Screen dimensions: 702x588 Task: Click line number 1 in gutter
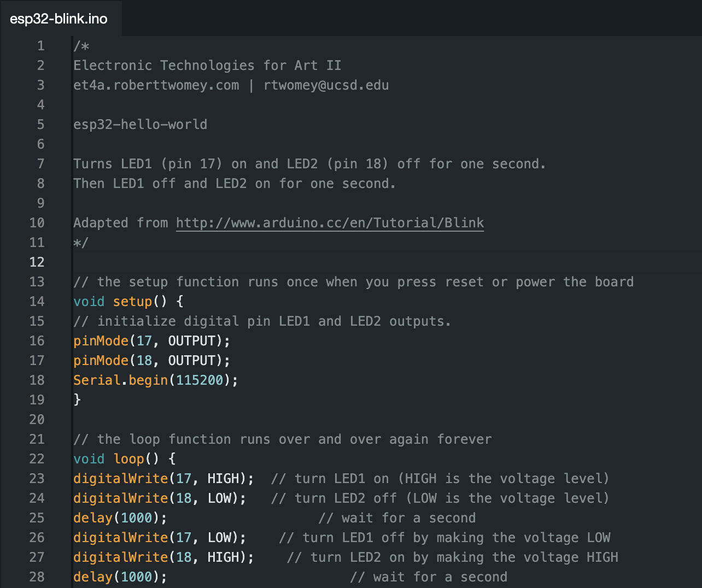[x=41, y=46]
